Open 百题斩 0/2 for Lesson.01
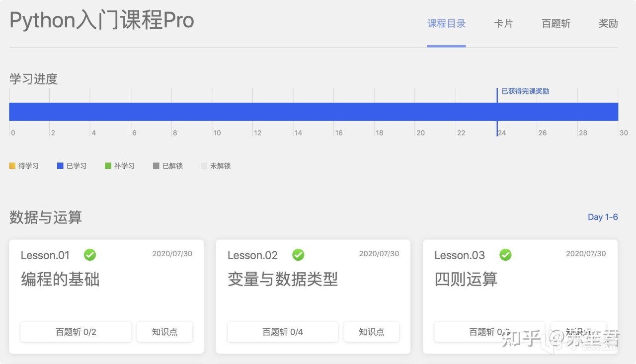The image size is (636, 364). click(x=76, y=332)
